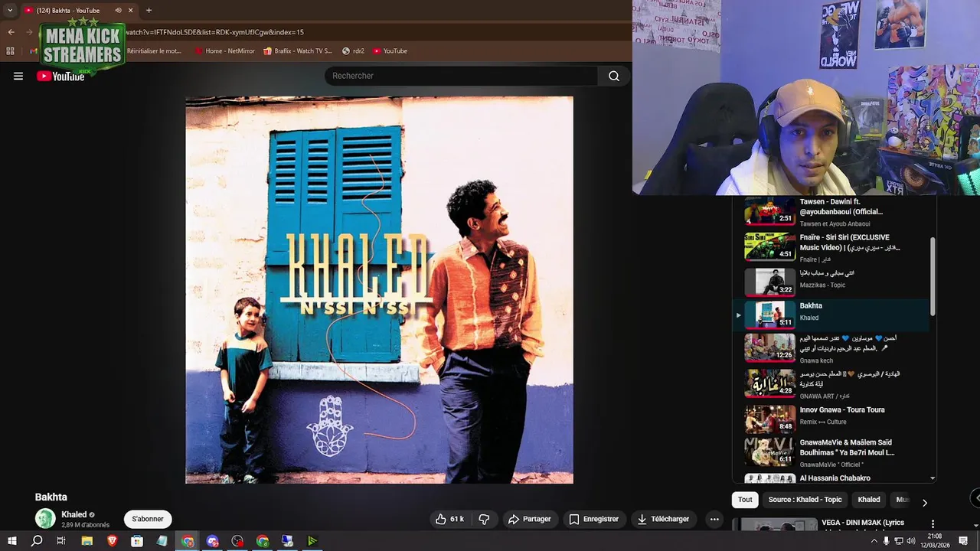Open the tab search dropdown arrow

point(10,11)
